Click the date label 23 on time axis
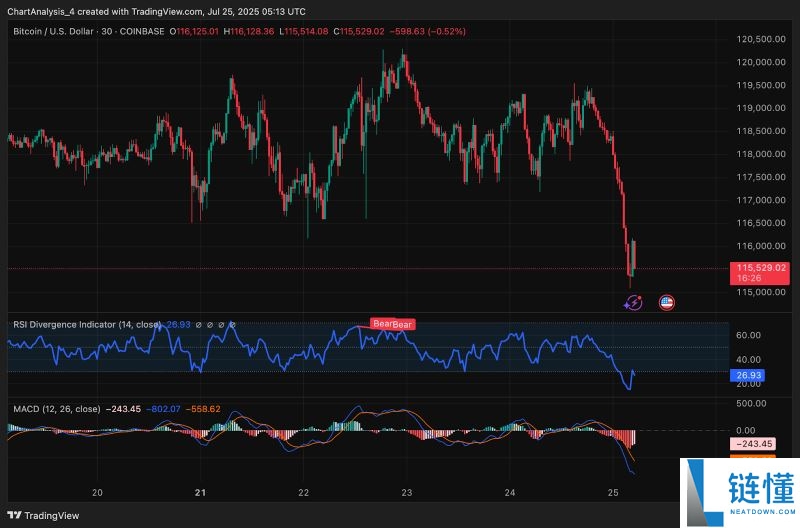800x528 pixels. [x=407, y=493]
